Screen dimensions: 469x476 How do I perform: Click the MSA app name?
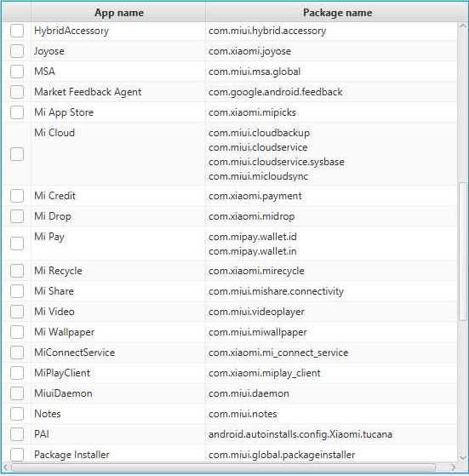(44, 72)
